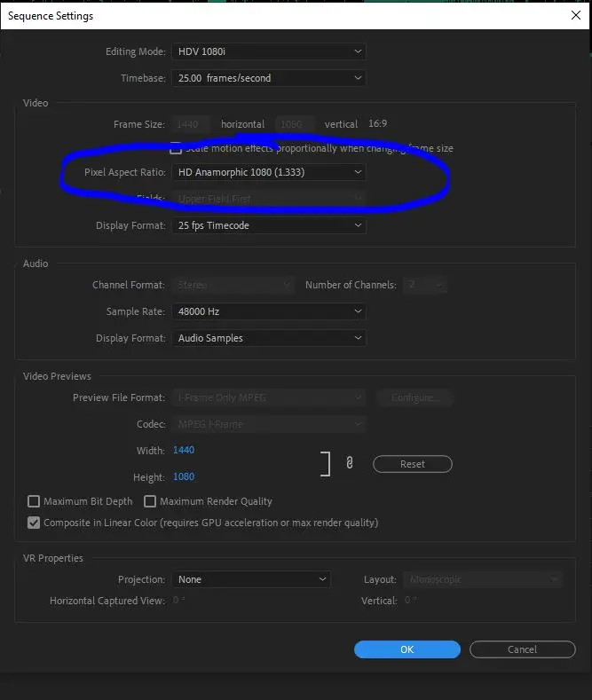This screenshot has width=592, height=700.
Task: Click the horizontal Frame Size field
Action: coord(191,124)
